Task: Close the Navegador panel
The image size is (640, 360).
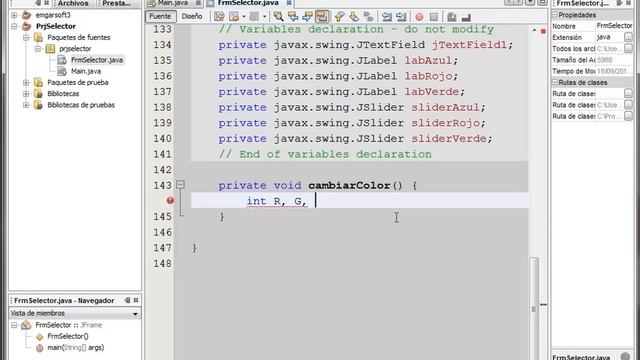Action: 136,300
